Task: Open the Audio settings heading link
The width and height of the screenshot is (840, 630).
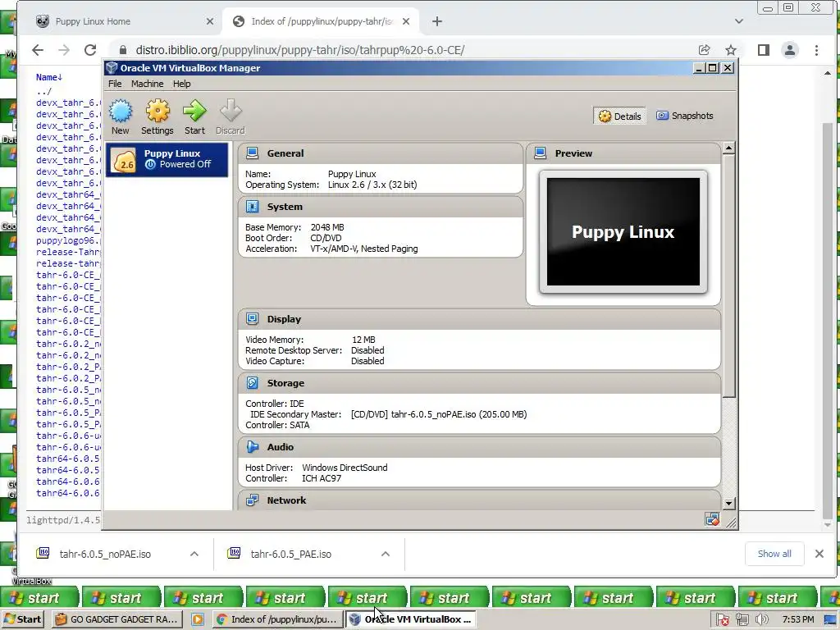Action: 281,447
